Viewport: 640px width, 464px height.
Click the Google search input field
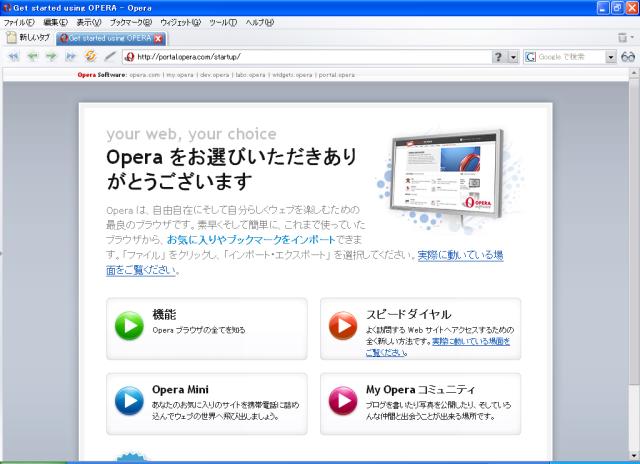coord(571,57)
